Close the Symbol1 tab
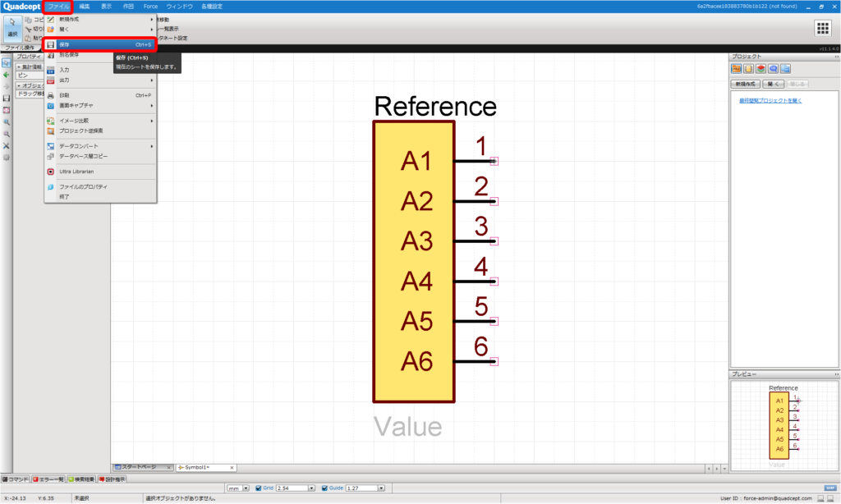The height and width of the screenshot is (504, 841). click(x=232, y=468)
